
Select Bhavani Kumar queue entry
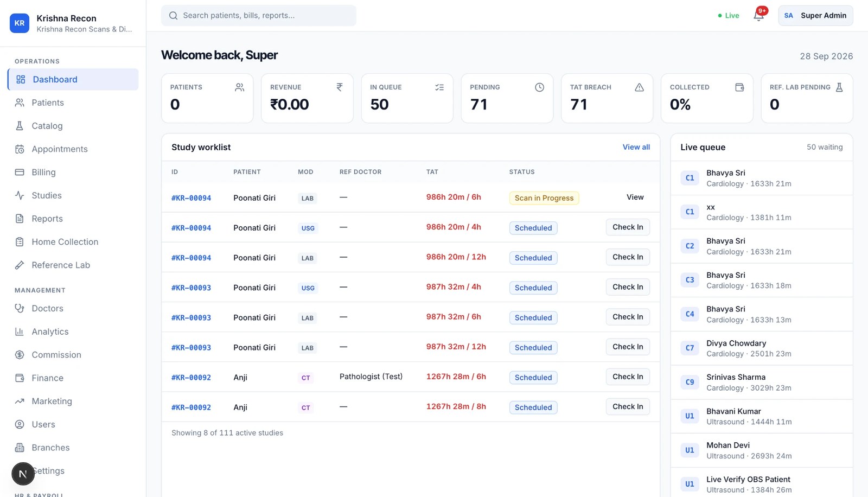pos(762,416)
